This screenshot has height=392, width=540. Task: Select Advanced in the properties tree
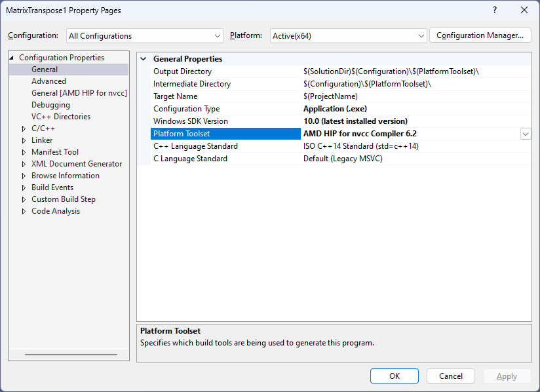pyautogui.click(x=48, y=81)
